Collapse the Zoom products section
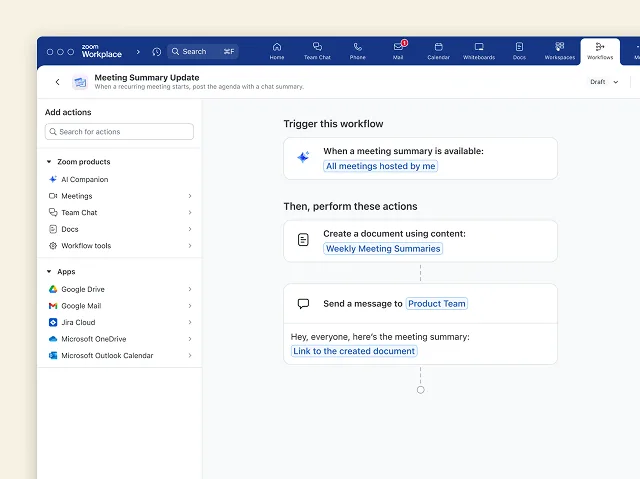Viewport: 640px width, 479px height. pyautogui.click(x=49, y=162)
